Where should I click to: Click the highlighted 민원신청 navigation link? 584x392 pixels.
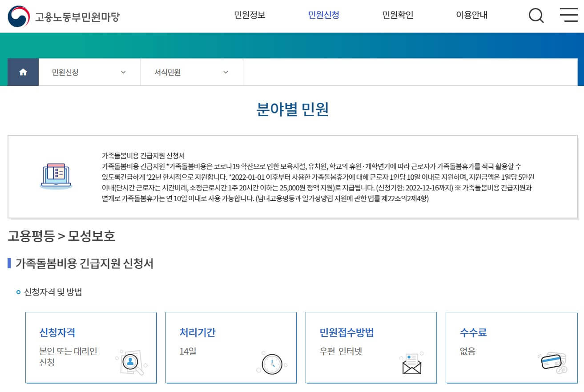coord(323,15)
